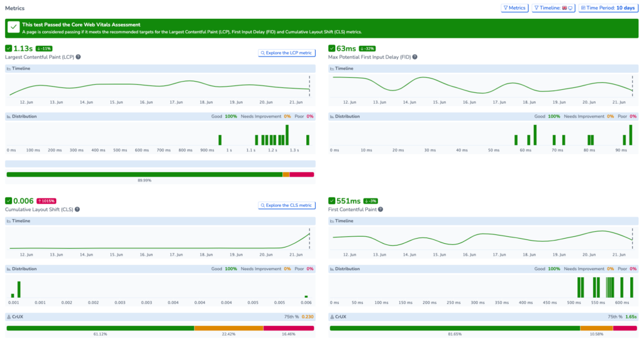Click Explore the CLS metric
The width and height of the screenshot is (644, 343).
point(287,205)
